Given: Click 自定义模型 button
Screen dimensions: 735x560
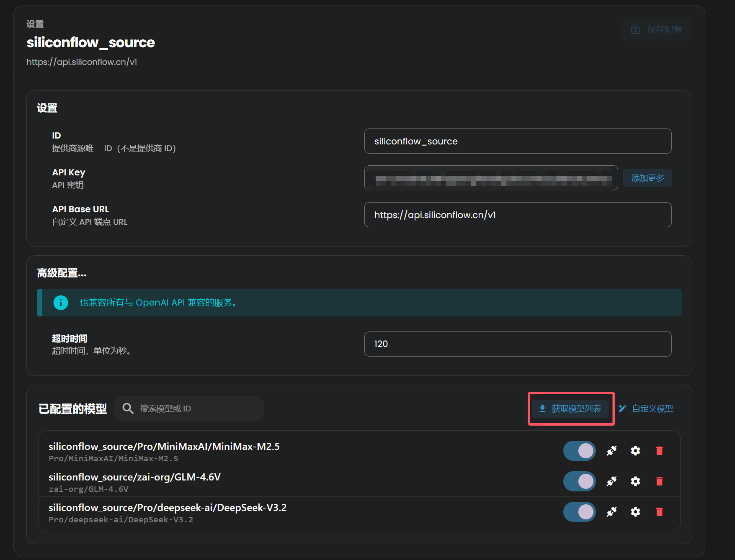Looking at the screenshot, I should coord(646,408).
